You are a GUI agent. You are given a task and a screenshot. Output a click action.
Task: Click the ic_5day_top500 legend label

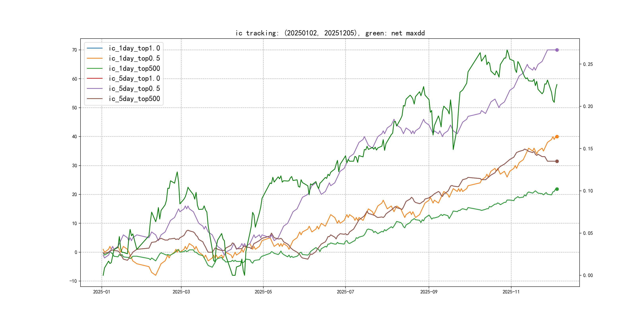[134, 99]
